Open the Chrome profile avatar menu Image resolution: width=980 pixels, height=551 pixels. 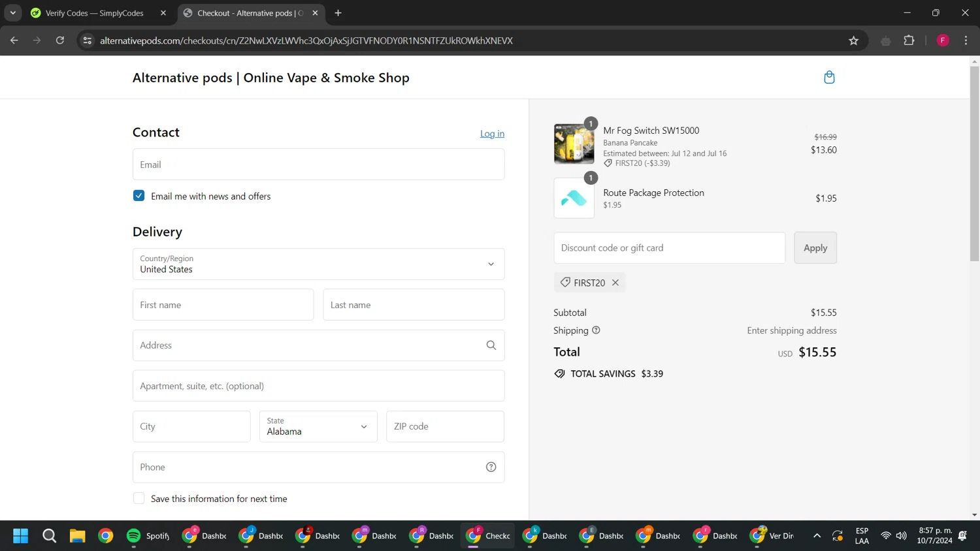tap(943, 40)
